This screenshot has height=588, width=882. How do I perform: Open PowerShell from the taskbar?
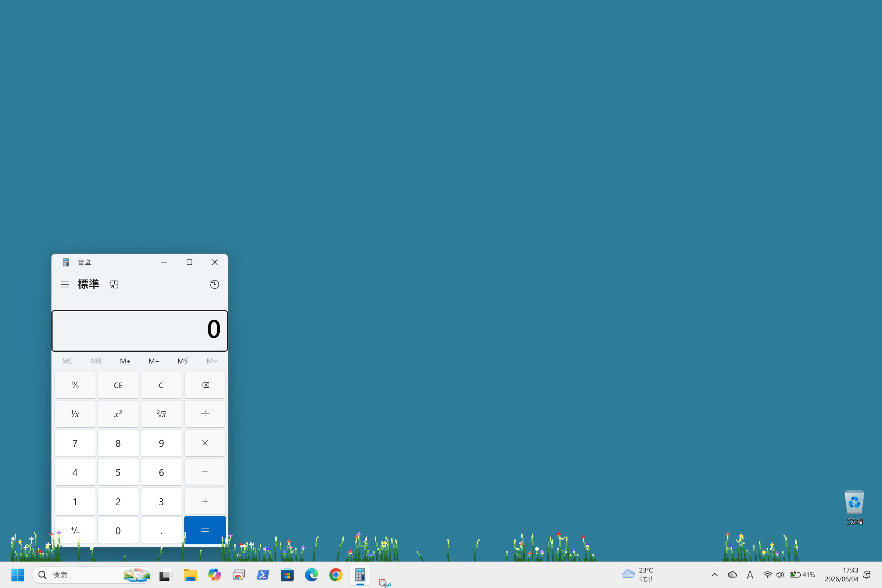point(263,574)
